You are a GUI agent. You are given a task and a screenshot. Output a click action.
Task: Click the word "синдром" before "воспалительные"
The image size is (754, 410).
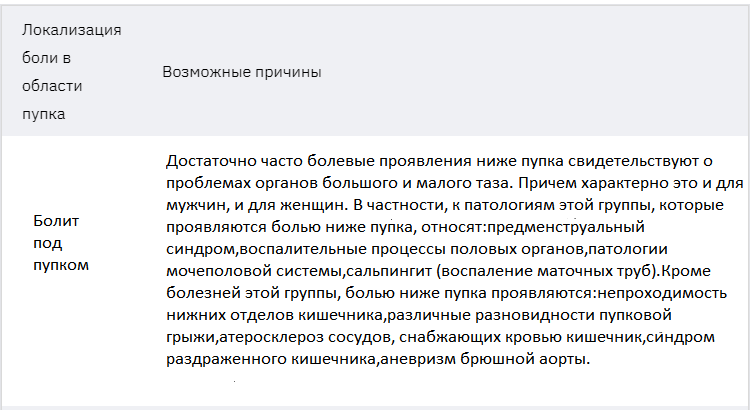click(199, 248)
